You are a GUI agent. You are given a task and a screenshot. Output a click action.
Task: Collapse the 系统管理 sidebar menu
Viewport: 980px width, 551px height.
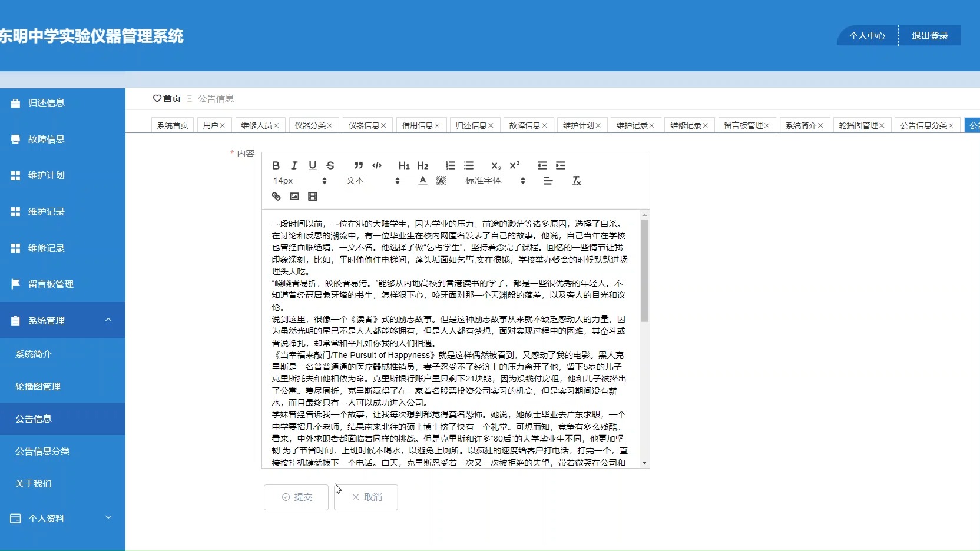(x=62, y=320)
